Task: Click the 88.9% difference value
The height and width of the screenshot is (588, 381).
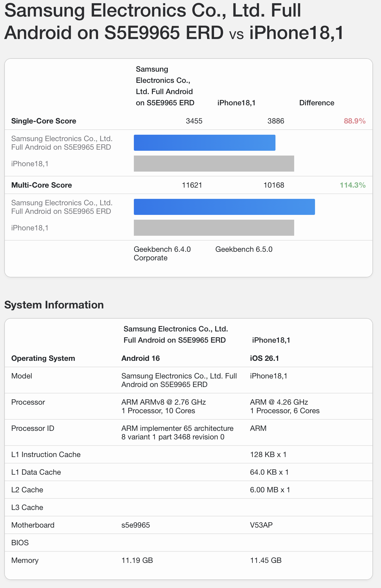Action: pos(355,121)
